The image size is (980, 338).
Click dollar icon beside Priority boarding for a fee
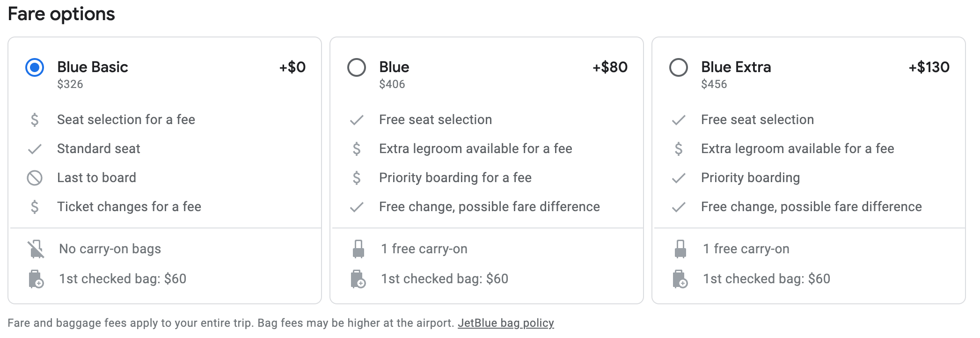(357, 178)
